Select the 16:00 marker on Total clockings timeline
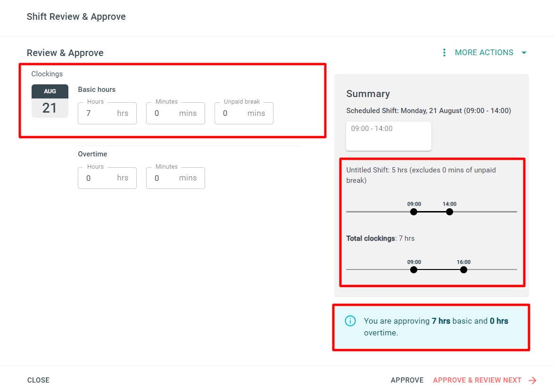This screenshot has height=392, width=554. tap(463, 270)
